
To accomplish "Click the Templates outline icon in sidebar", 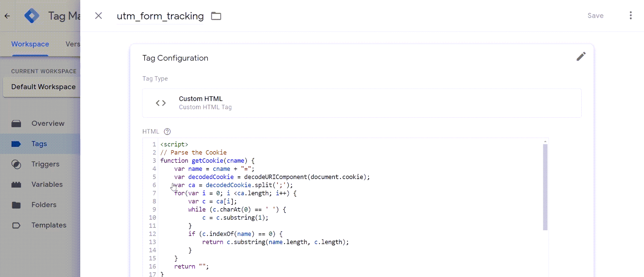I will (16, 225).
